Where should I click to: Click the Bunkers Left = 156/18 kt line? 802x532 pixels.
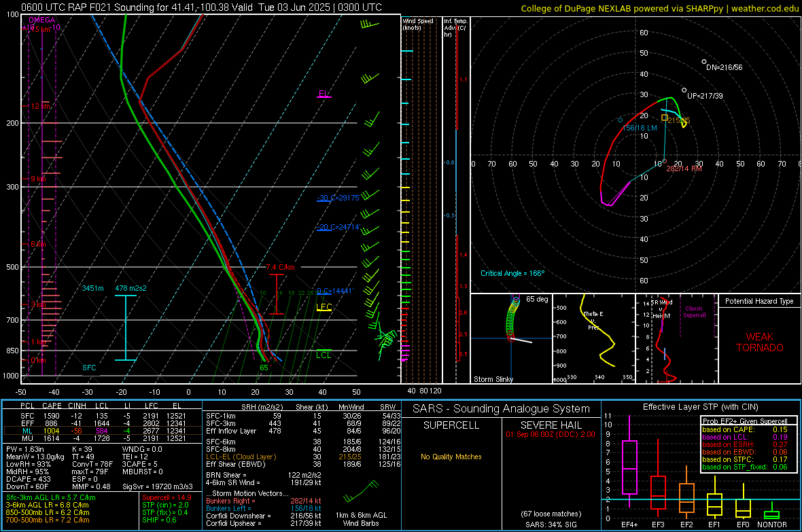tap(263, 508)
